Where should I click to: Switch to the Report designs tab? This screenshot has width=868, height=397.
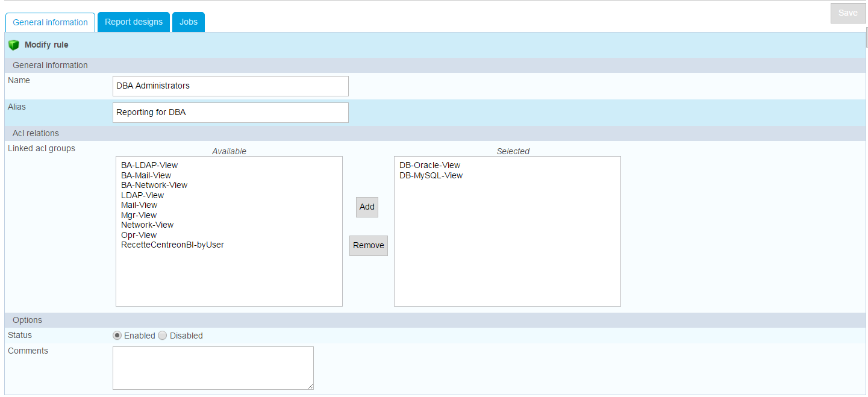133,22
